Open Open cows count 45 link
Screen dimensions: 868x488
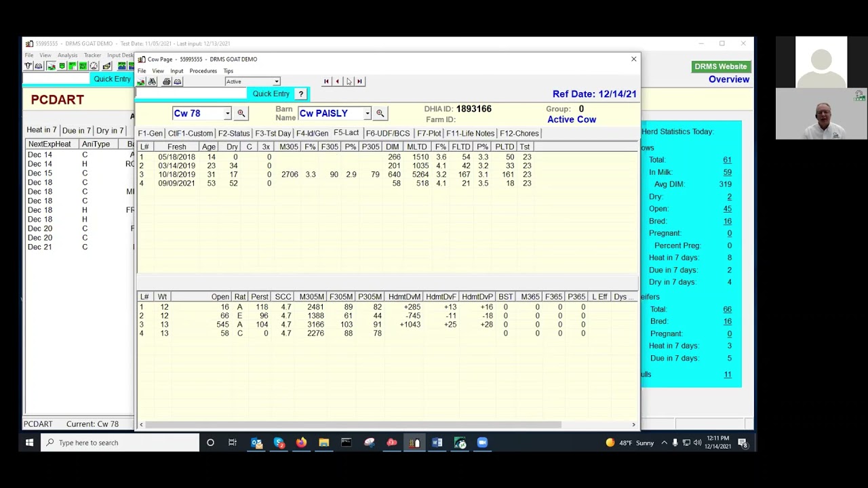[x=727, y=209]
